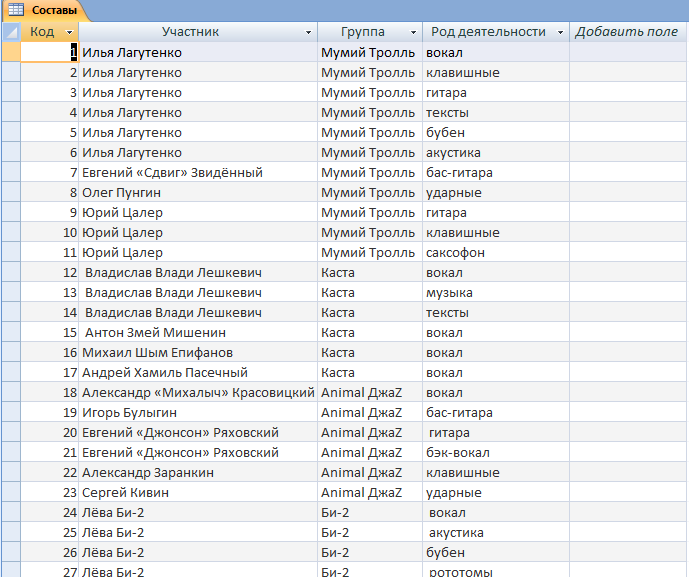The width and height of the screenshot is (689, 577).
Task: Select row selector for record 1
Action: pos(11,52)
